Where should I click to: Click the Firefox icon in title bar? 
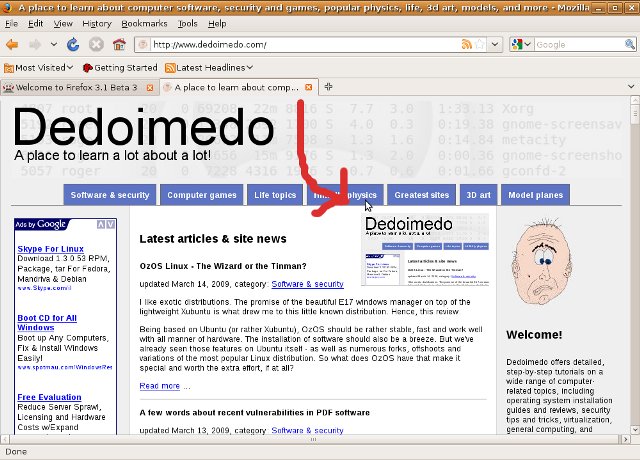point(7,7)
